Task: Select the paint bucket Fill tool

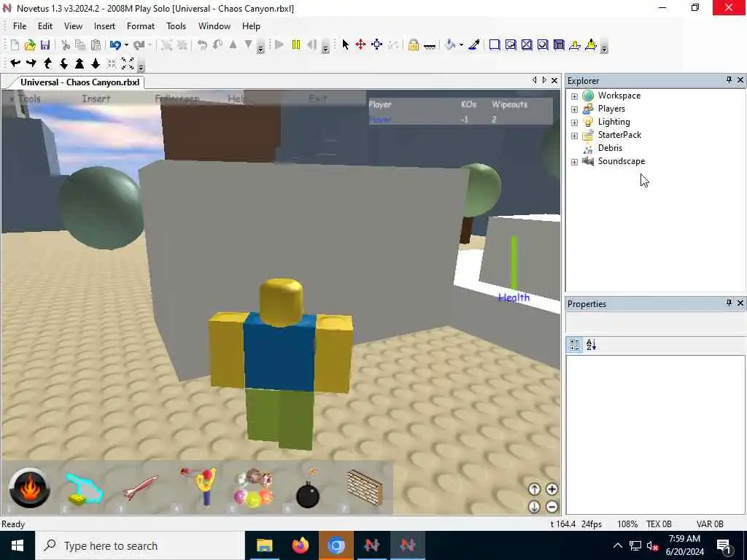Action: 450,45
